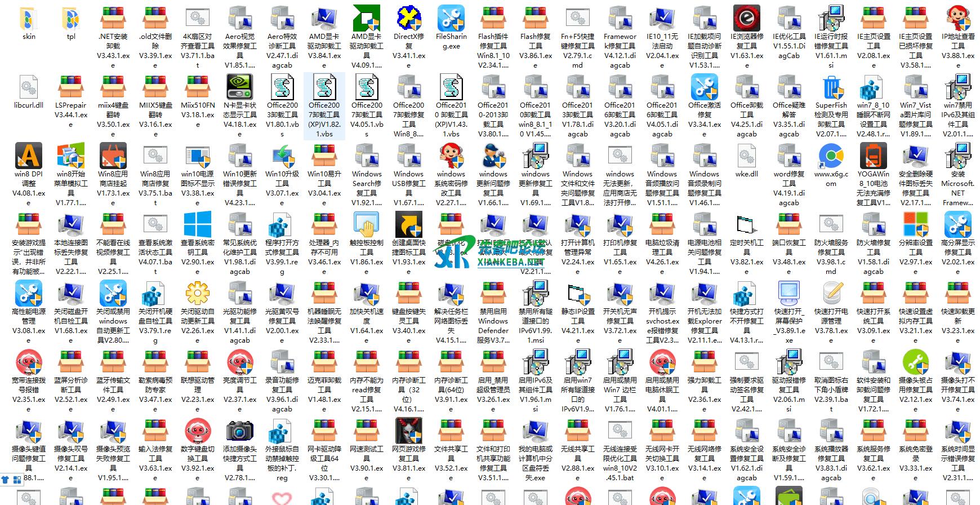Click the 创建桌面快捷图标工具 icon

tap(409, 225)
